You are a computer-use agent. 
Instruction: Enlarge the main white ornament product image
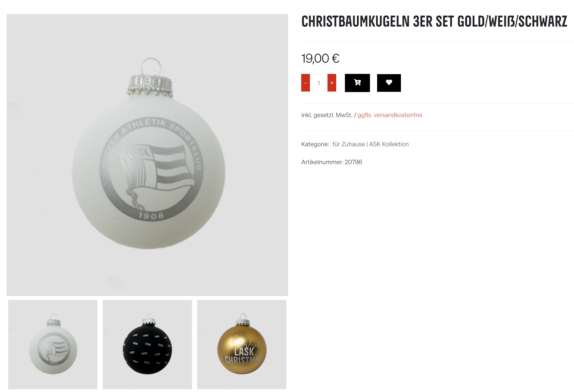coord(147,155)
